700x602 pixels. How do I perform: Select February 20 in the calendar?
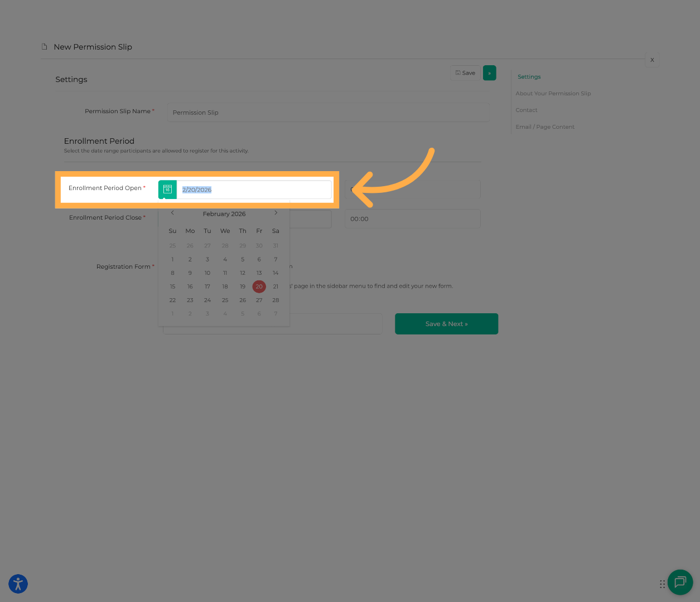(259, 287)
